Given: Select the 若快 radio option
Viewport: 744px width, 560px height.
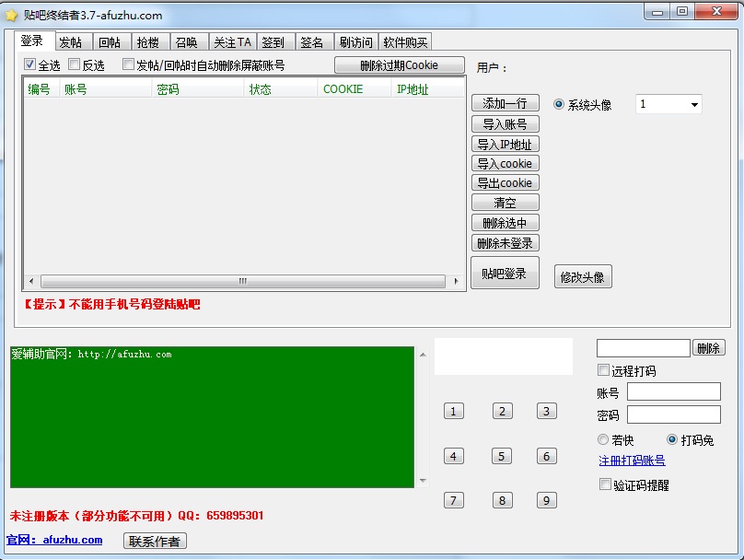Looking at the screenshot, I should pyautogui.click(x=604, y=439).
